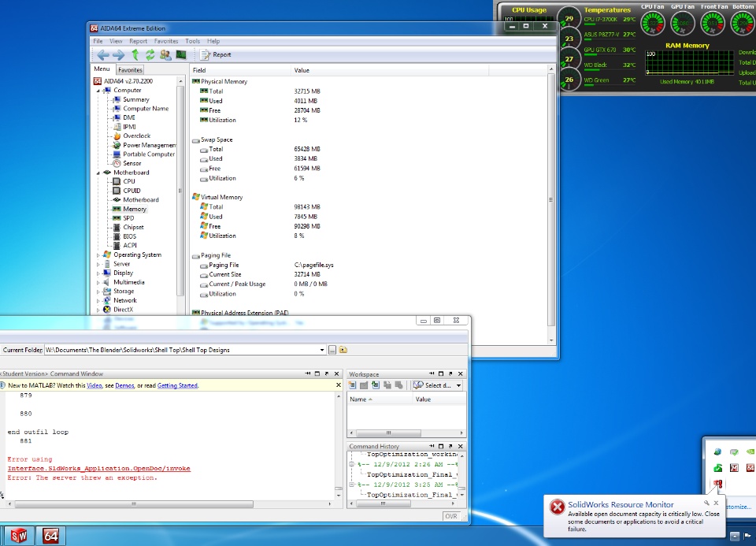The width and height of the screenshot is (756, 546).
Task: Collapse the Computer tree node
Action: click(98, 90)
